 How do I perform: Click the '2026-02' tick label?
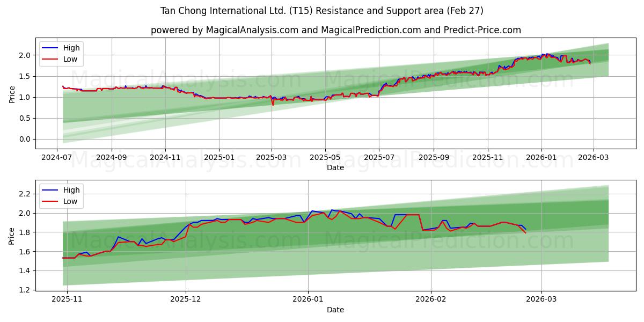[431, 300]
